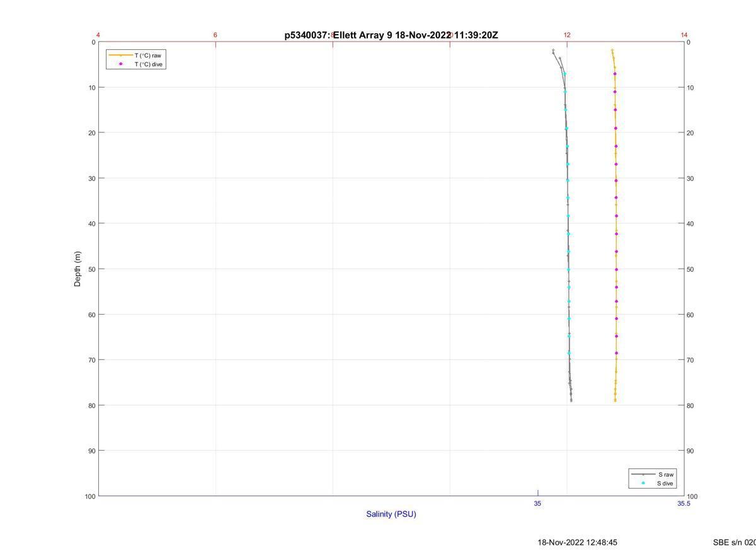Viewport: 756px width, 558px height.
Task: Click the 100 tick on left depth axis
Action: coord(90,496)
